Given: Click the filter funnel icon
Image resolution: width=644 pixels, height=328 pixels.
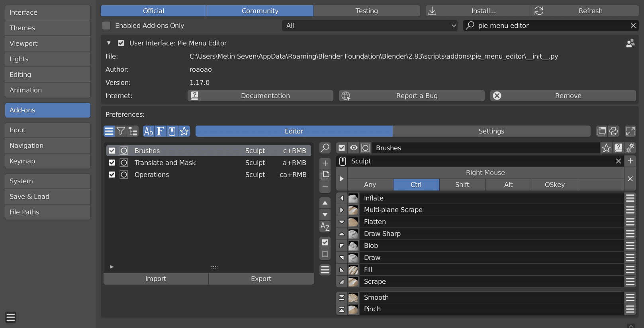Looking at the screenshot, I should tap(121, 131).
